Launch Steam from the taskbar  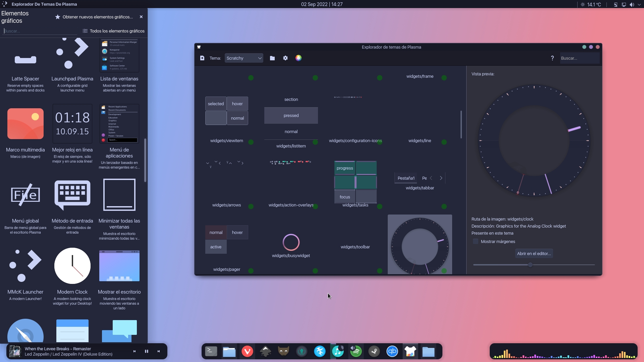374,351
